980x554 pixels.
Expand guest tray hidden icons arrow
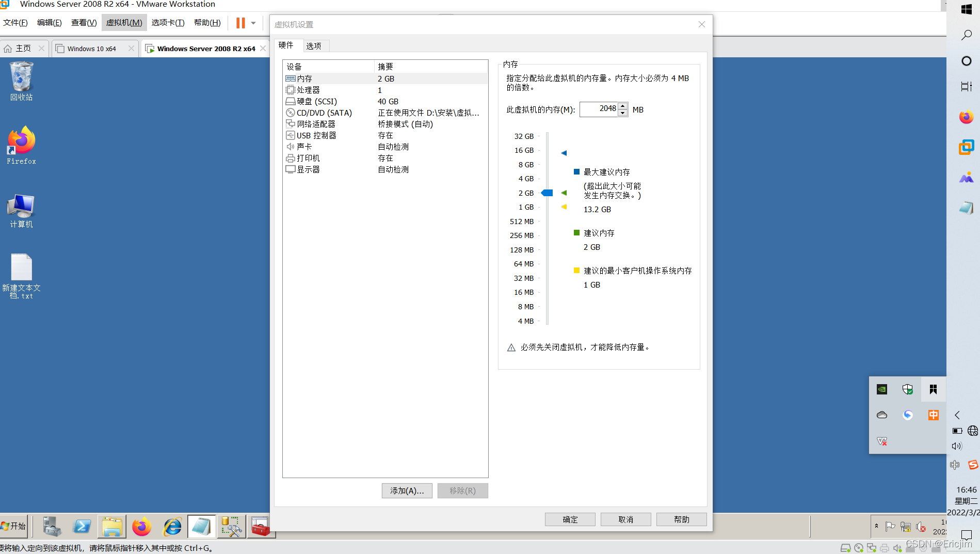point(876,526)
